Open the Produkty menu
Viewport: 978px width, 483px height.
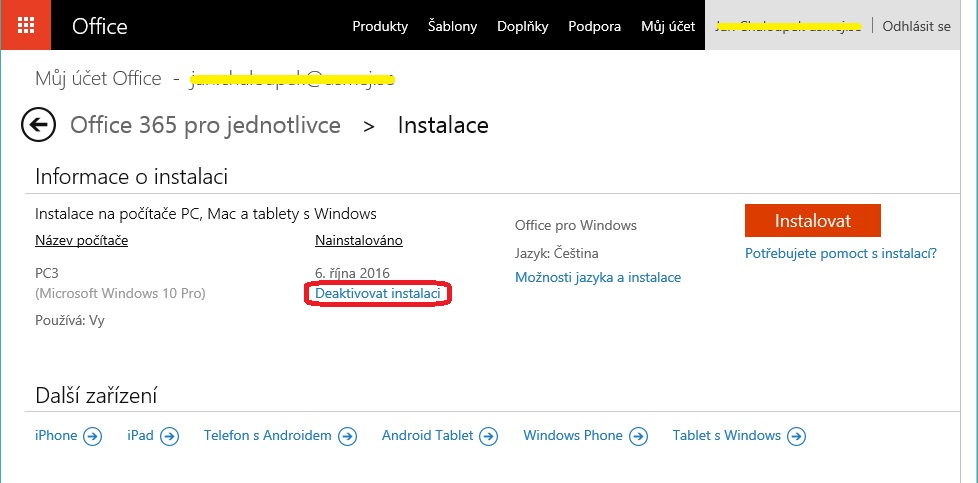point(380,26)
